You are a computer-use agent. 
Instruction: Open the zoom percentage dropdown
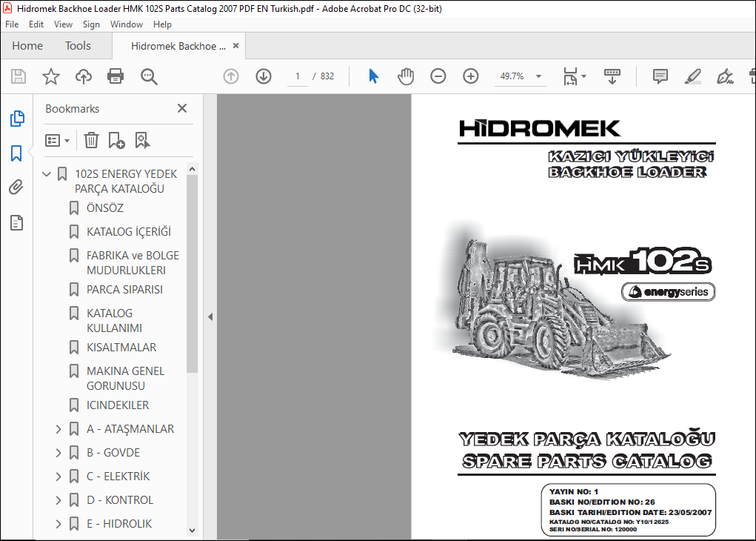(538, 76)
